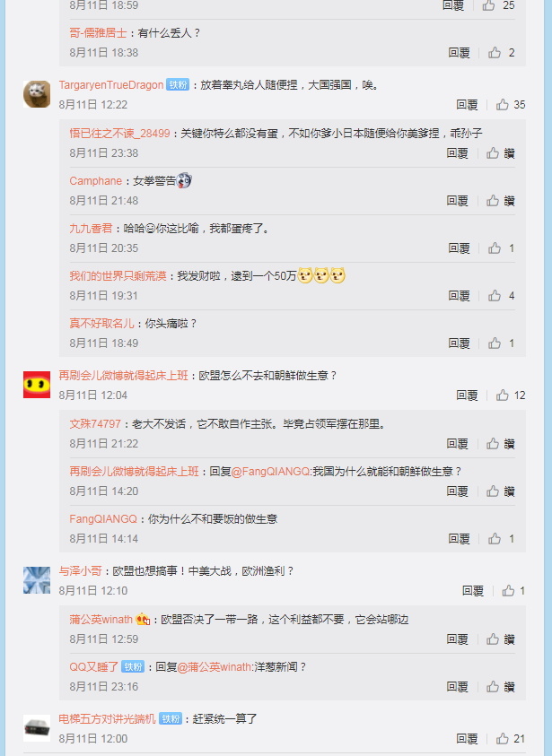Like 电梯五方对讲光端机's comment with 21 likes
The width and height of the screenshot is (552, 756).
tap(511, 739)
